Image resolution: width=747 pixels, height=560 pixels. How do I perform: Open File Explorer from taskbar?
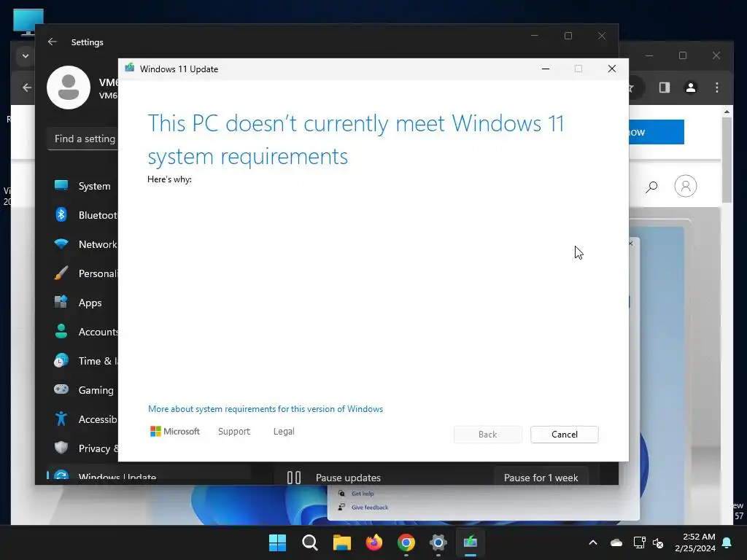click(341, 542)
